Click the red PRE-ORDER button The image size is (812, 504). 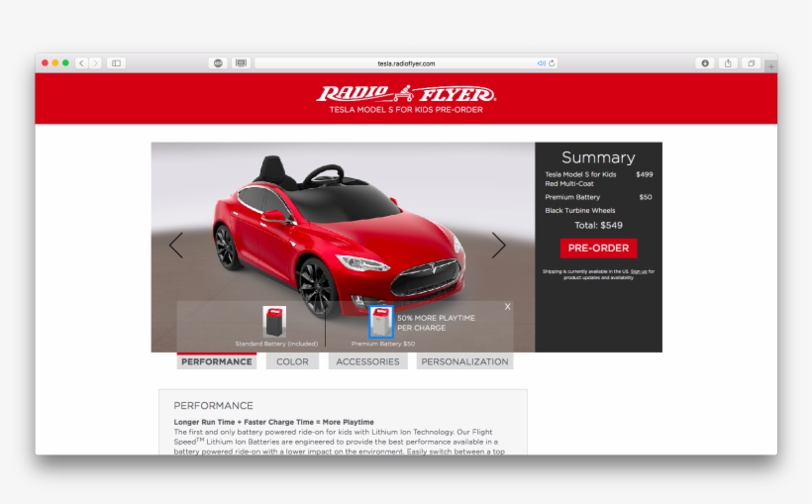(x=599, y=249)
